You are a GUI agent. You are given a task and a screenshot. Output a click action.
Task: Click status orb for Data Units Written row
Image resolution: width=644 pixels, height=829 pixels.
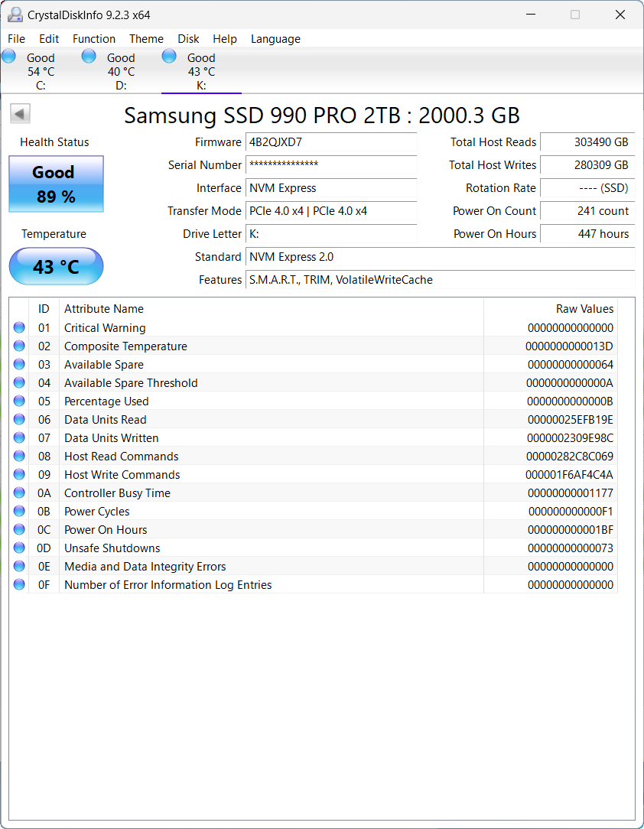click(x=19, y=437)
